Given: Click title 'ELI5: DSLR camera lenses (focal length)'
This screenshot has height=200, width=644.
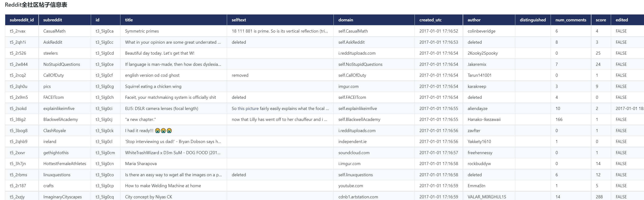Looking at the screenshot, I should (x=161, y=109).
